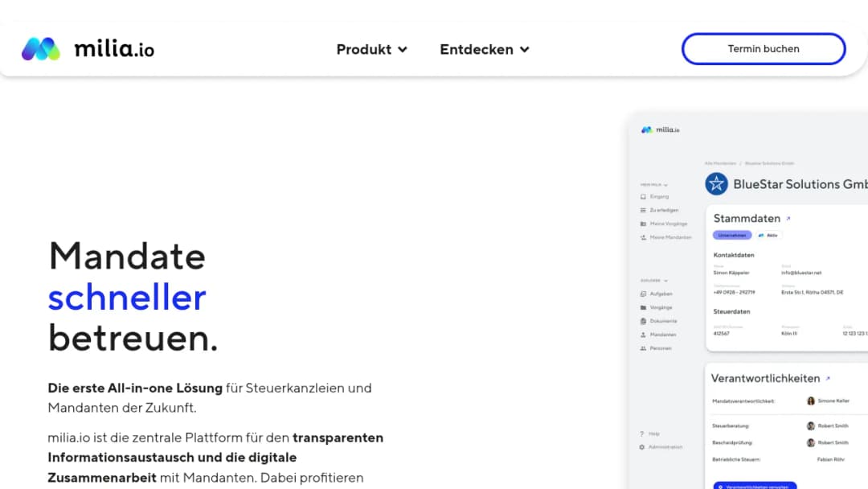Click the blue Verantwortlichkeiten button at the bottom
This screenshot has height=489, width=868.
click(x=755, y=486)
